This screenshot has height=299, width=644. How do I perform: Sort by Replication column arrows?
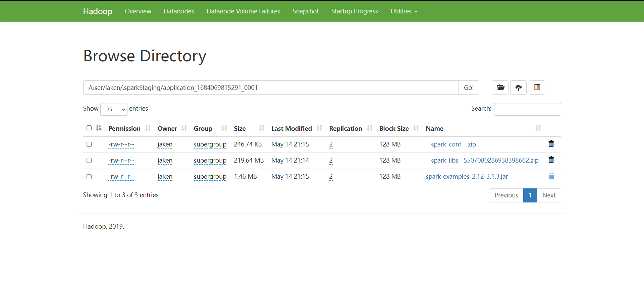[x=370, y=128]
